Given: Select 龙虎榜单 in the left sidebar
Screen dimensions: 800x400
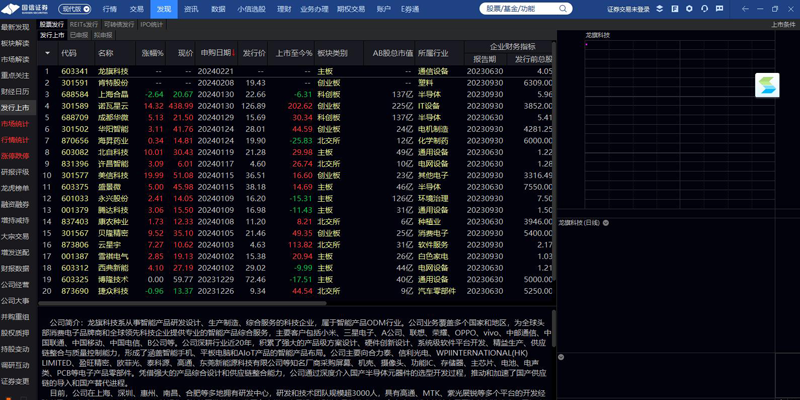Looking at the screenshot, I should (15, 188).
